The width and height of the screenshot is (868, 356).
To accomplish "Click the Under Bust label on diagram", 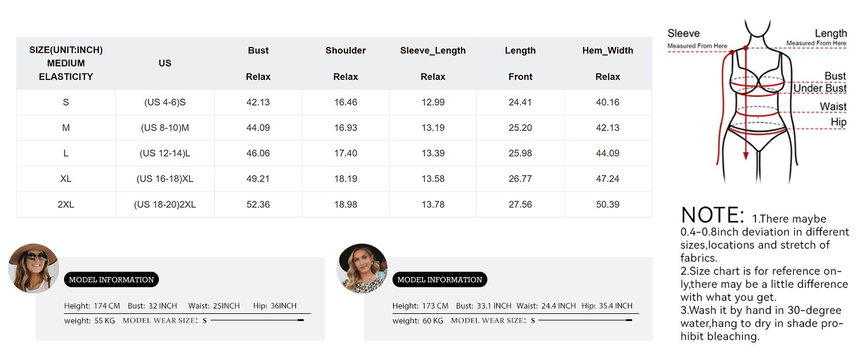I will pos(820,88).
